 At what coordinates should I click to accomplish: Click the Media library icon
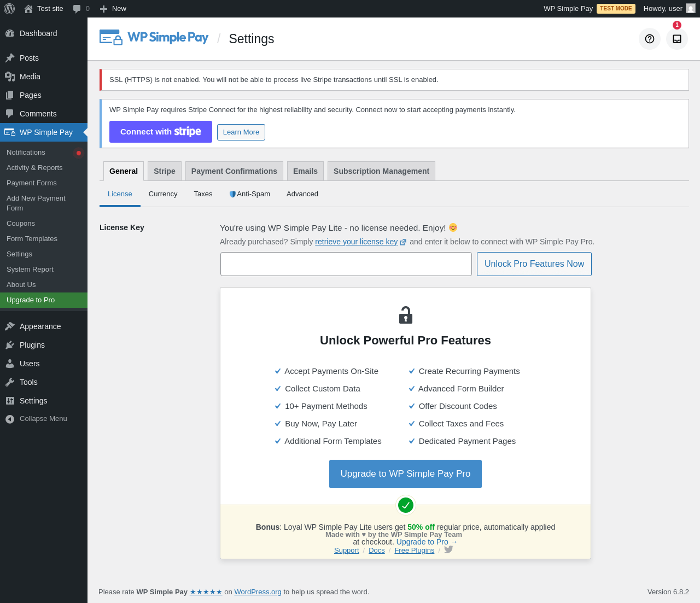click(x=10, y=77)
